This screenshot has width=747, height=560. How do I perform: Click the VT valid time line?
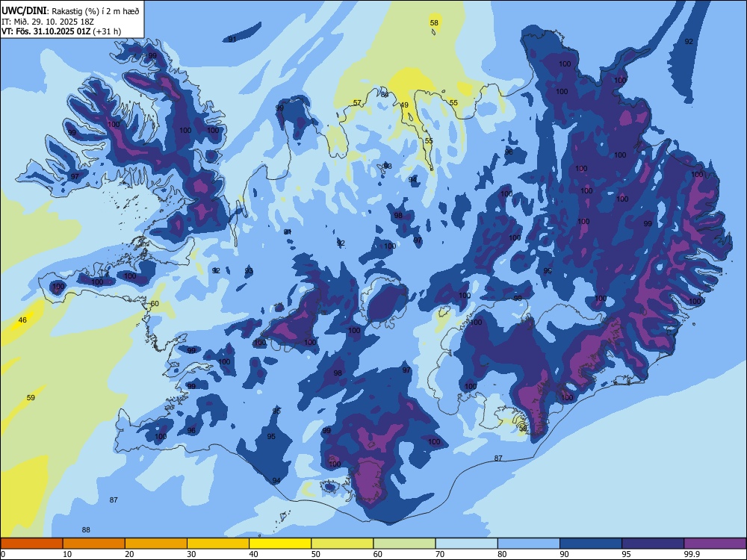coord(61,31)
